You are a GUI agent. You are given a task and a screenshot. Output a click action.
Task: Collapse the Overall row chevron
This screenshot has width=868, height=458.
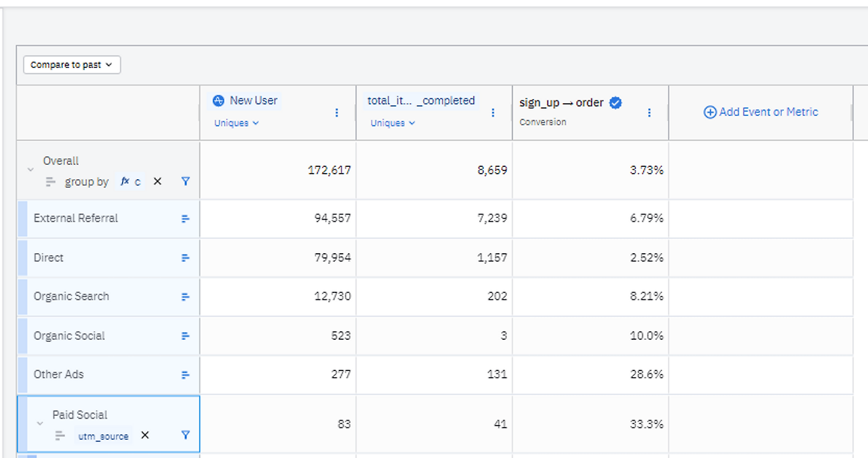pos(30,169)
